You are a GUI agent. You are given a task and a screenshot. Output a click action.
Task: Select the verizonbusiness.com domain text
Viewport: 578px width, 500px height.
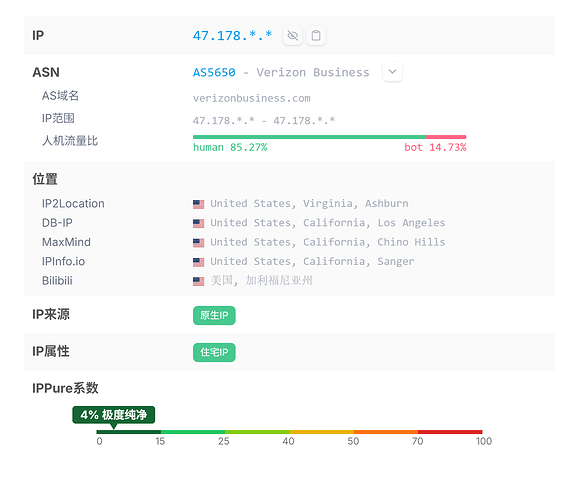252,98
